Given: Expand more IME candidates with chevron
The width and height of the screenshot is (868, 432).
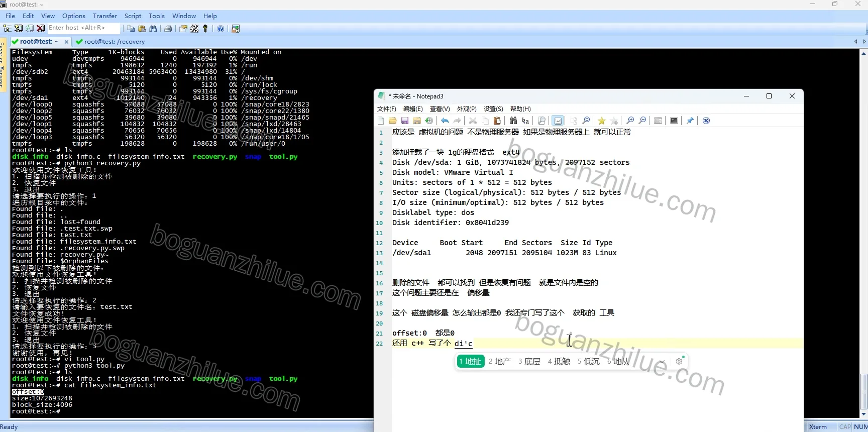Looking at the screenshot, I should coord(662,362).
